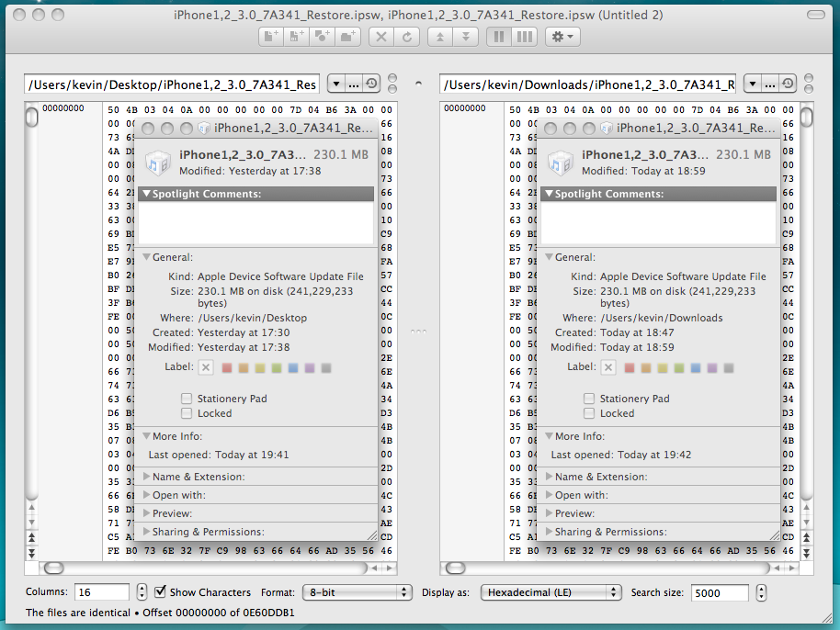Start a new text comparison from the toolbar
Viewport: 840px width, 630px height.
(x=272, y=37)
